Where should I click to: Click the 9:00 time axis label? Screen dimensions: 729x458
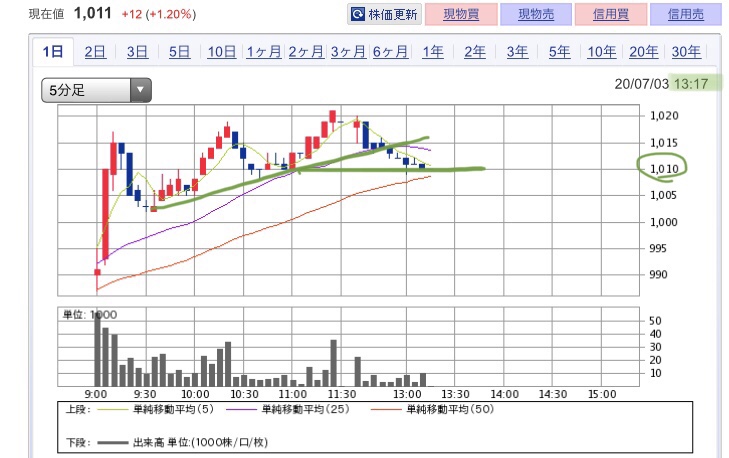pyautogui.click(x=96, y=394)
